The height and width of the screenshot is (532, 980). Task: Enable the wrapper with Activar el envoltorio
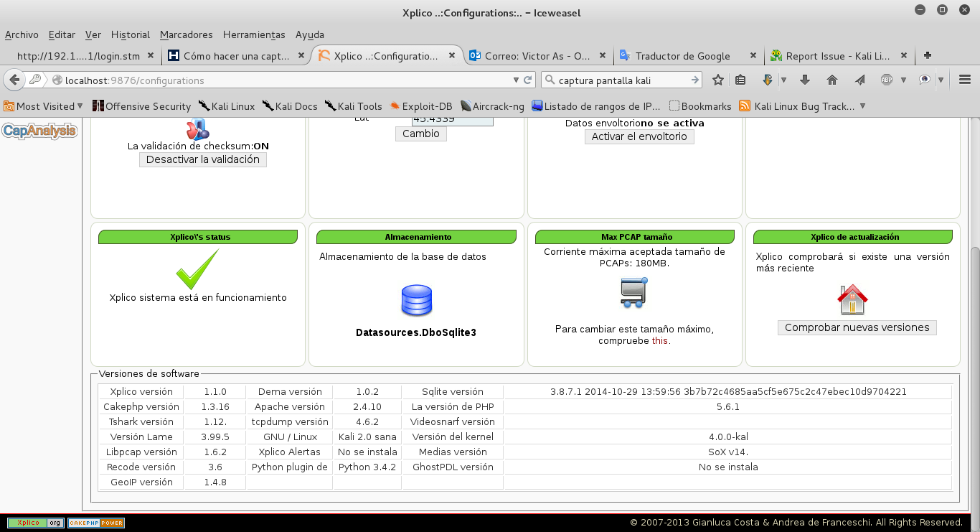tap(639, 136)
